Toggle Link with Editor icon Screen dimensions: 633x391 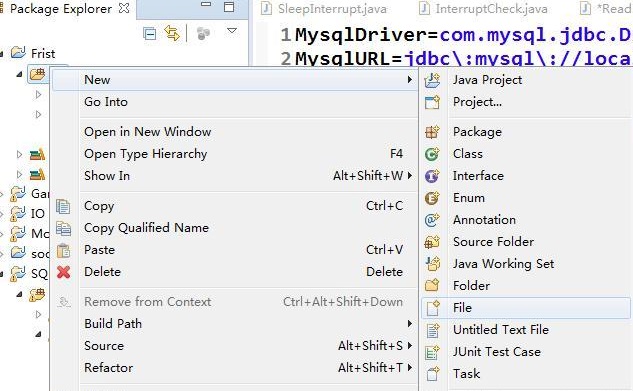pos(172,33)
